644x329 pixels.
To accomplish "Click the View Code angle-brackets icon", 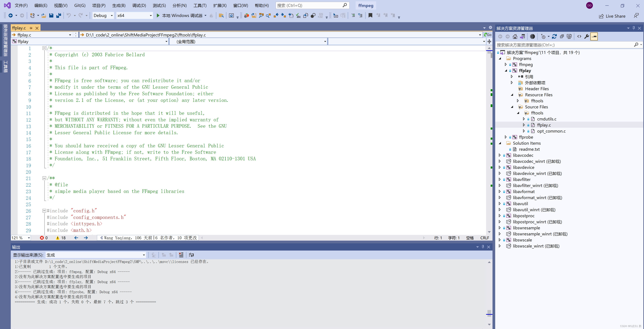I will pos(579,36).
